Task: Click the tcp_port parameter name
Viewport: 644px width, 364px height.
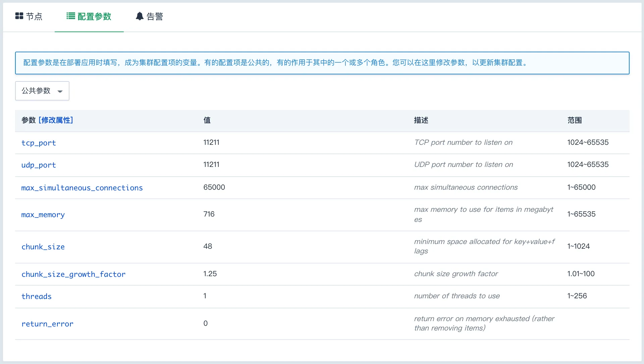Action: 39,143
